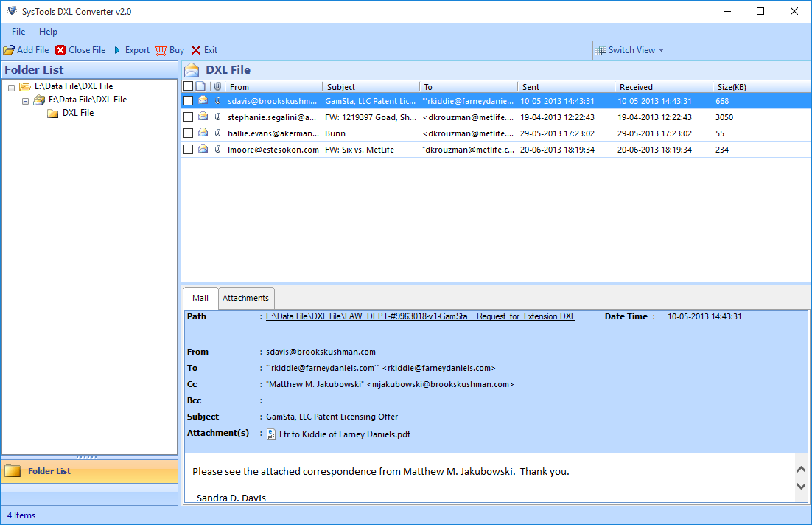Screen dimensions: 812x525
Task: Click sdavis@brookskushman.com in the From field
Action: pyautogui.click(x=321, y=352)
